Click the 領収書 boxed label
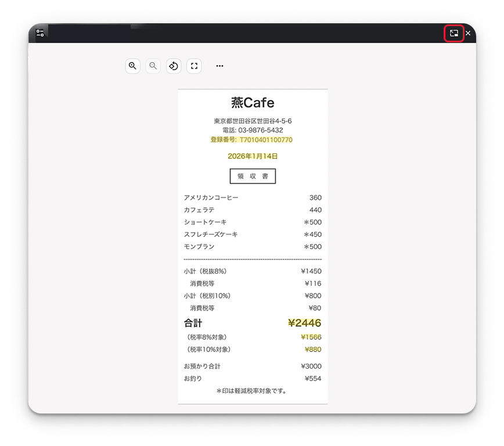The height and width of the screenshot is (446, 504). click(253, 176)
